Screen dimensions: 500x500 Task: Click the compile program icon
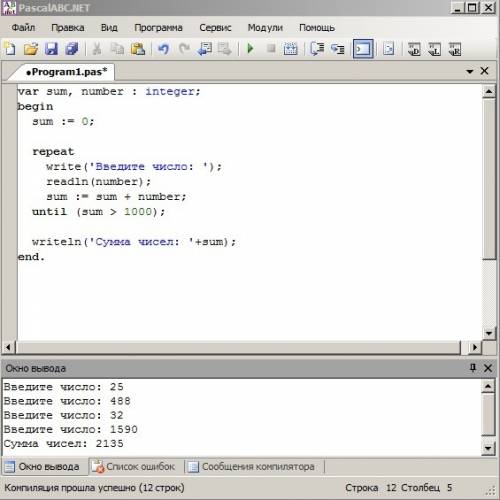pyautogui.click(x=290, y=49)
